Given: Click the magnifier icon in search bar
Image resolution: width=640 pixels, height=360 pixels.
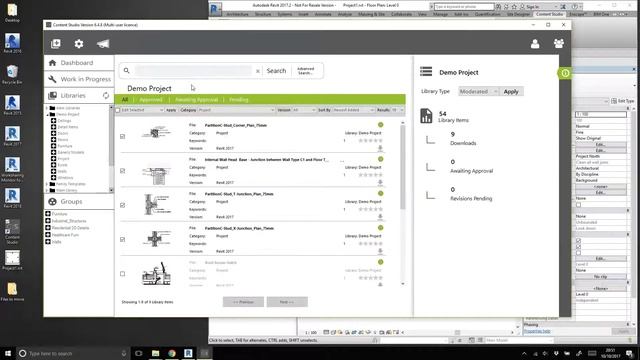Looking at the screenshot, I should (x=127, y=71).
